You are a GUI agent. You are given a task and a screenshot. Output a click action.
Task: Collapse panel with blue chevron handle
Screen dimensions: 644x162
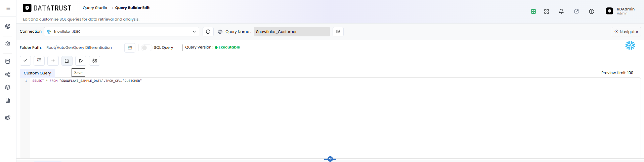click(x=330, y=159)
